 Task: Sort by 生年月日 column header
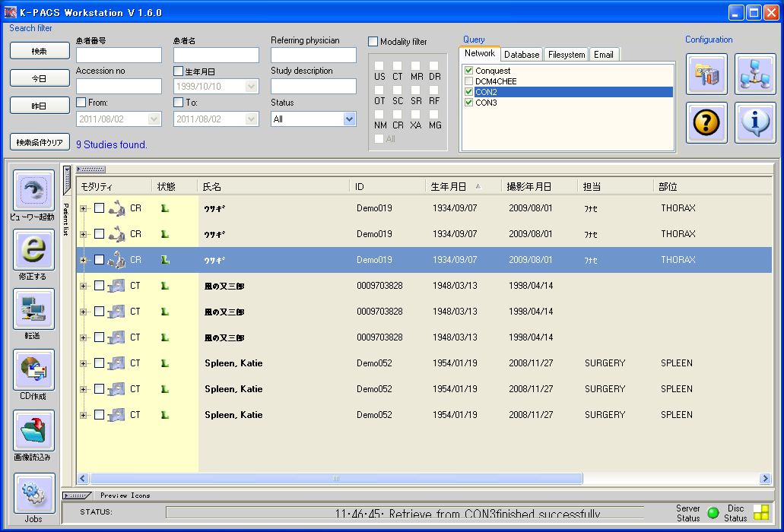click(463, 186)
